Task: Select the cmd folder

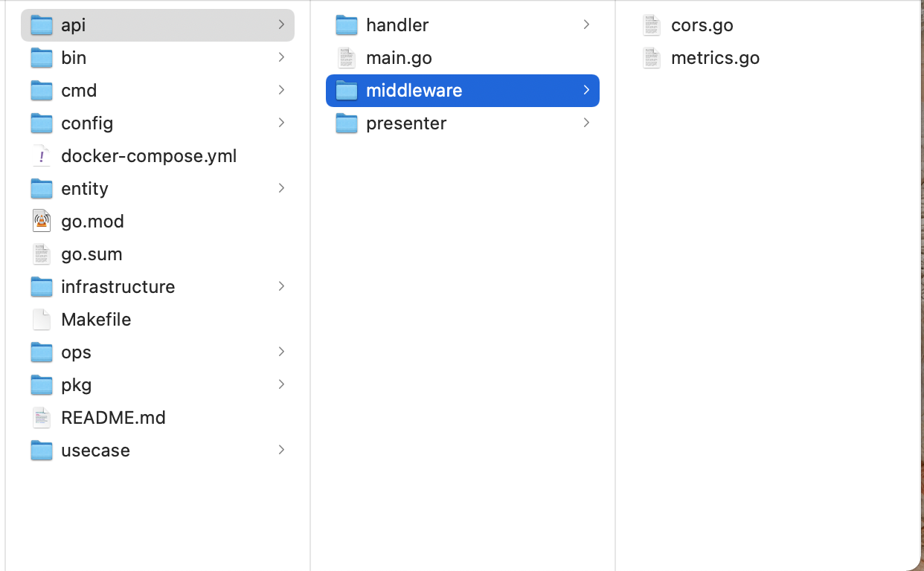Action: [79, 91]
